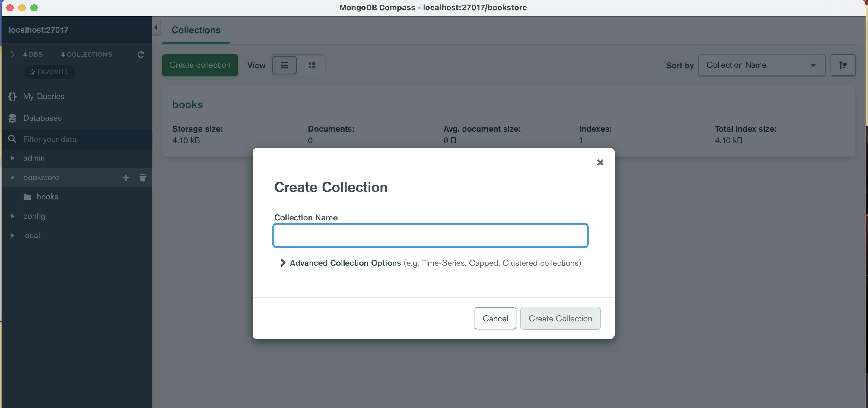Screen dimensions: 868x408
Task: Click the search magnifier icon in sidebar
Action: 12,139
